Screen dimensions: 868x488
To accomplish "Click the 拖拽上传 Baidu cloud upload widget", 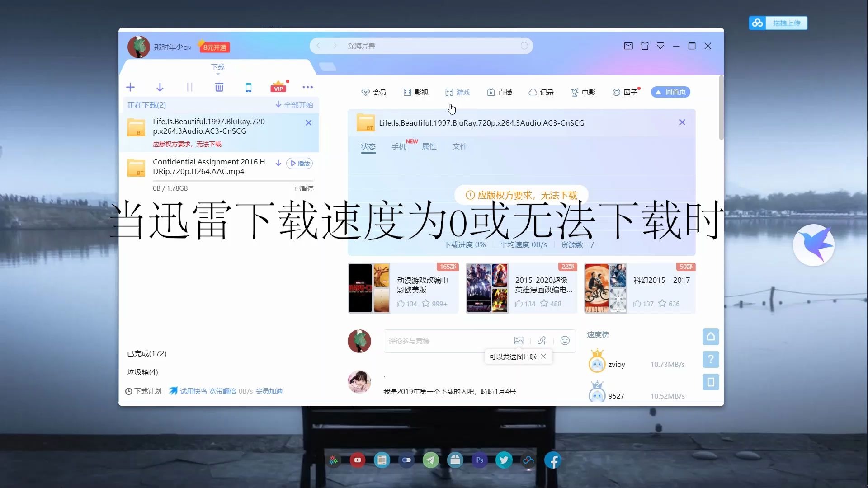I will [x=778, y=23].
